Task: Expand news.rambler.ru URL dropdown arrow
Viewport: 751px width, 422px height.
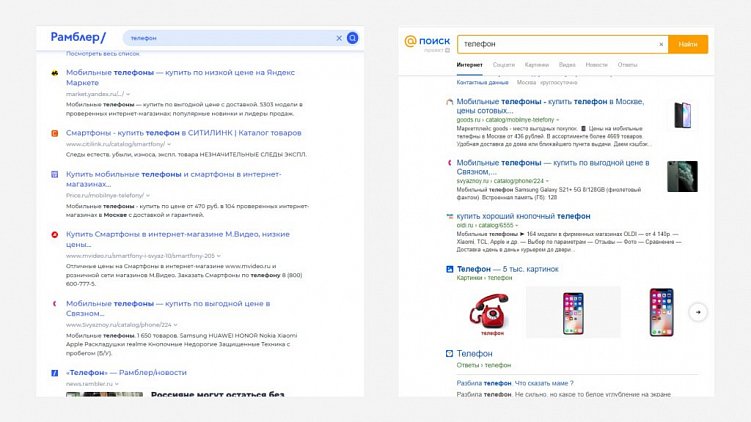Action: pos(117,384)
